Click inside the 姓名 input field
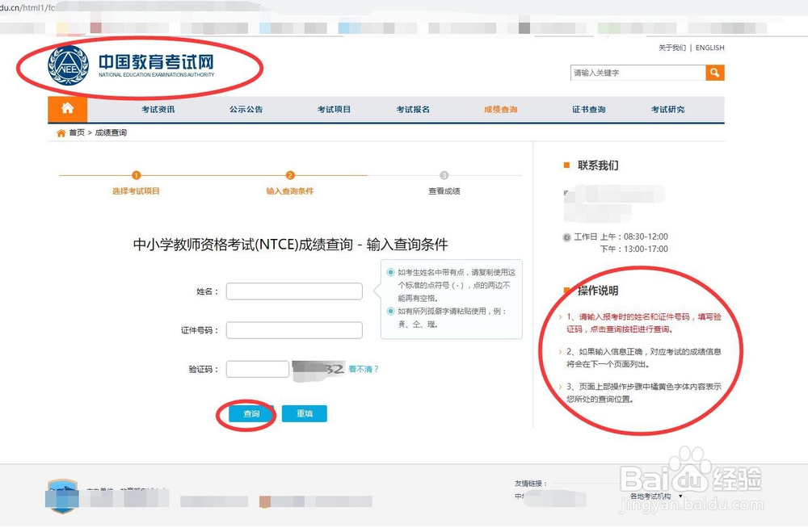Screen dimensions: 808x532 point(293,291)
